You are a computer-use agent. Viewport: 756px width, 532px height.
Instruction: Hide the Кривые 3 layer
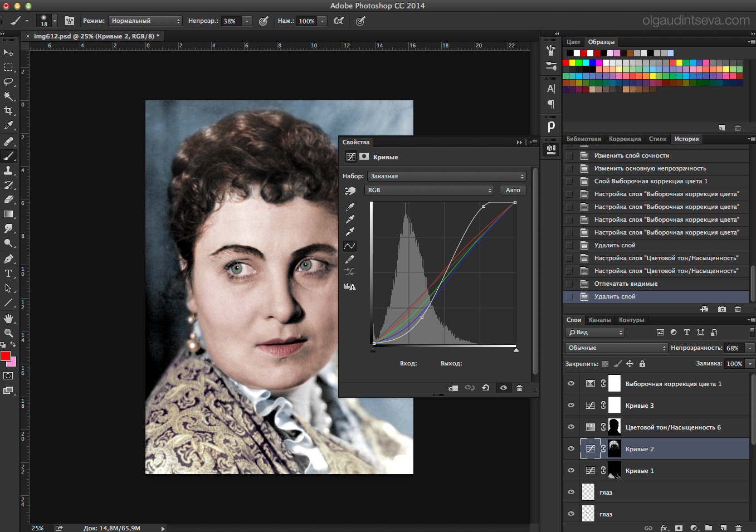click(x=571, y=405)
